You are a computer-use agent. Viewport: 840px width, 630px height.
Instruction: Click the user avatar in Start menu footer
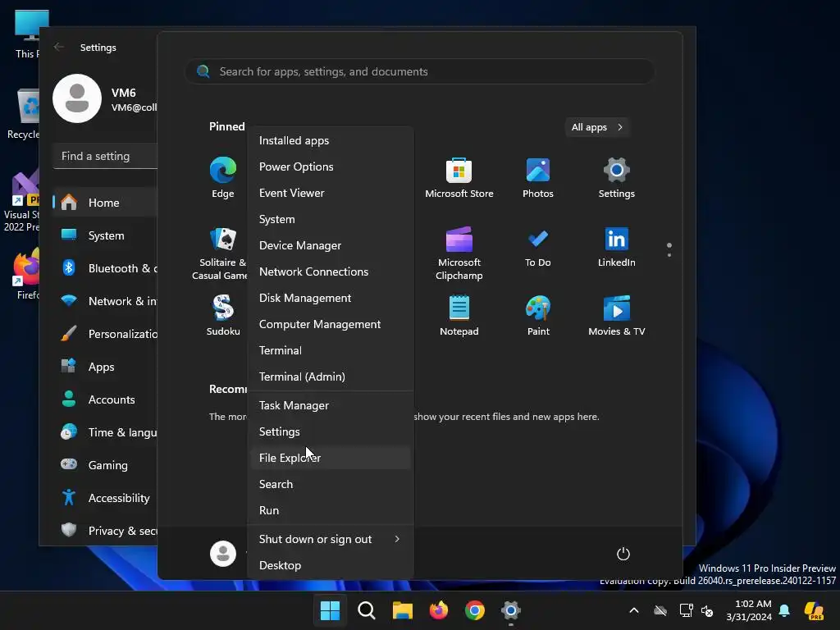(x=223, y=554)
